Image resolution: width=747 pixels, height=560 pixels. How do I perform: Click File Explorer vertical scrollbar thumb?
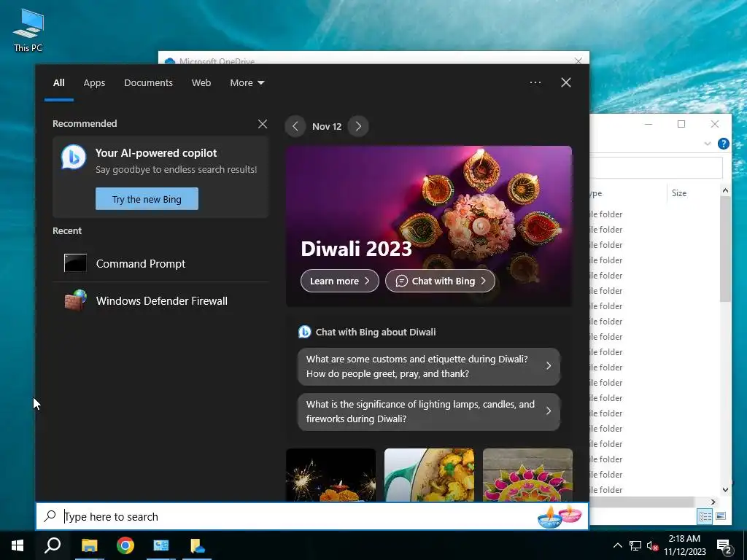point(725,249)
